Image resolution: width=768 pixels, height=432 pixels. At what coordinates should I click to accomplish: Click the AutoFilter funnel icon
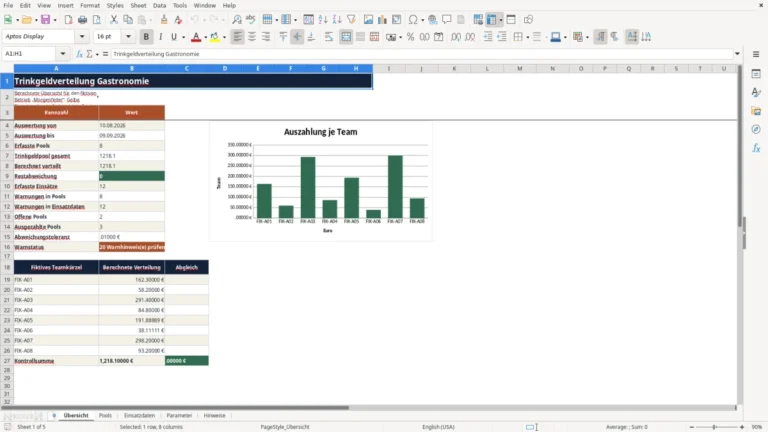point(351,20)
